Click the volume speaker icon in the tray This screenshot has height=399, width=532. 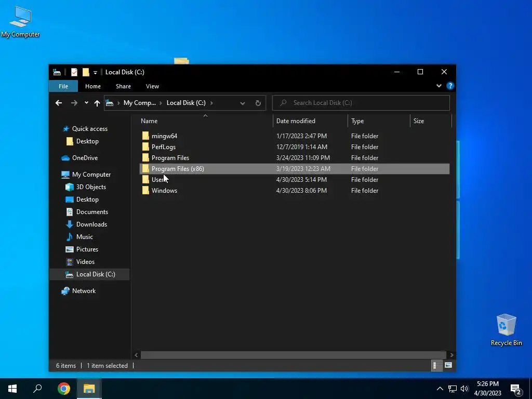(x=464, y=389)
